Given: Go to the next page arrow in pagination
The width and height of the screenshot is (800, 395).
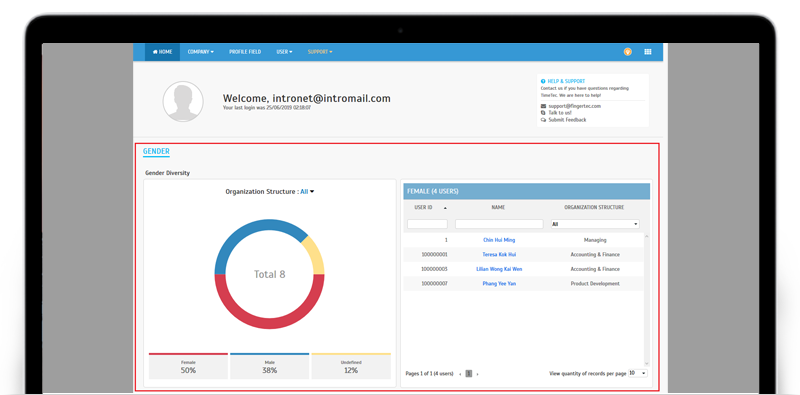Looking at the screenshot, I should [478, 374].
